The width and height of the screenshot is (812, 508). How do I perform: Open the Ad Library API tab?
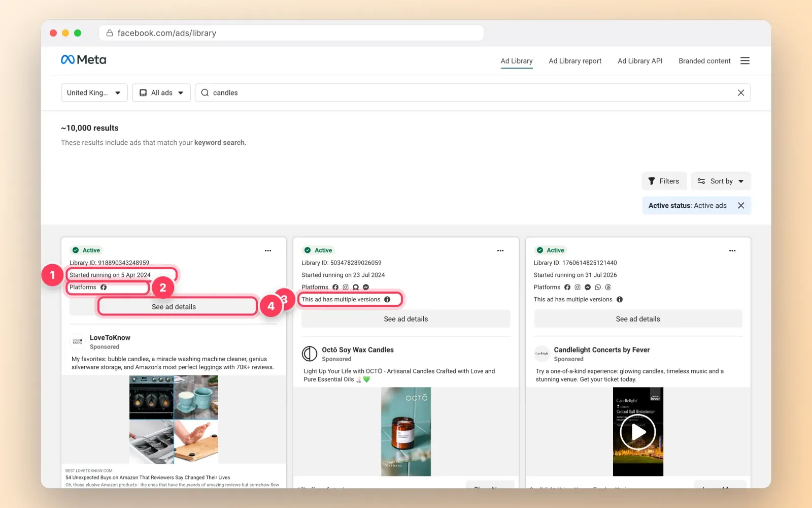point(640,61)
